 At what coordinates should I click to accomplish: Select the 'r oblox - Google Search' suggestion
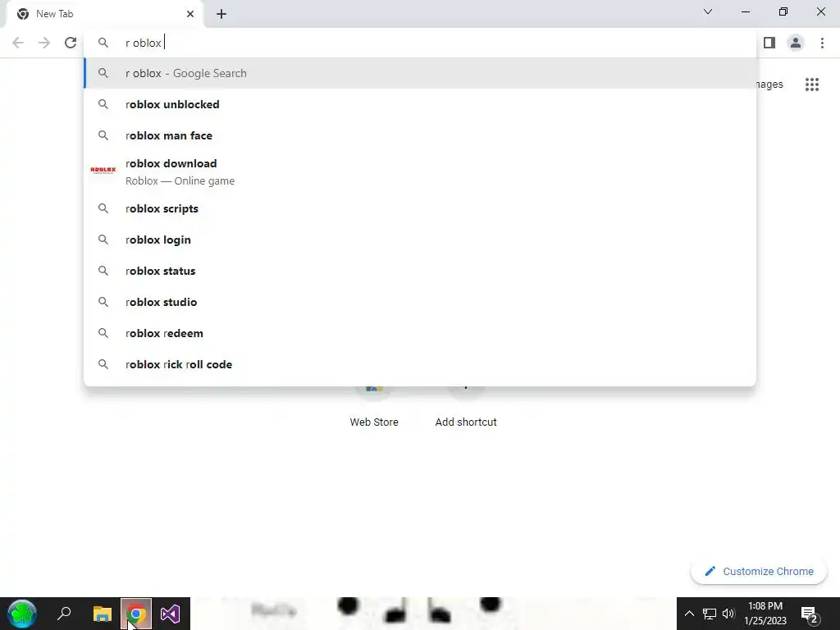420,73
